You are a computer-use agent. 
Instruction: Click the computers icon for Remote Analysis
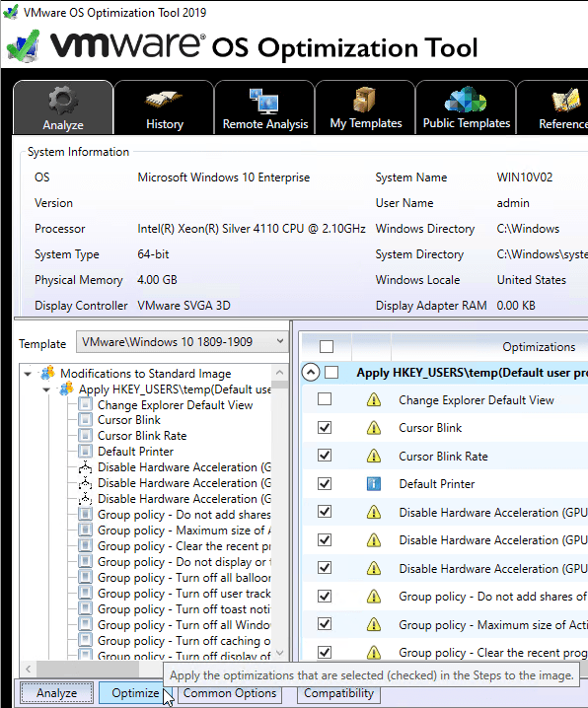pyautogui.click(x=264, y=101)
